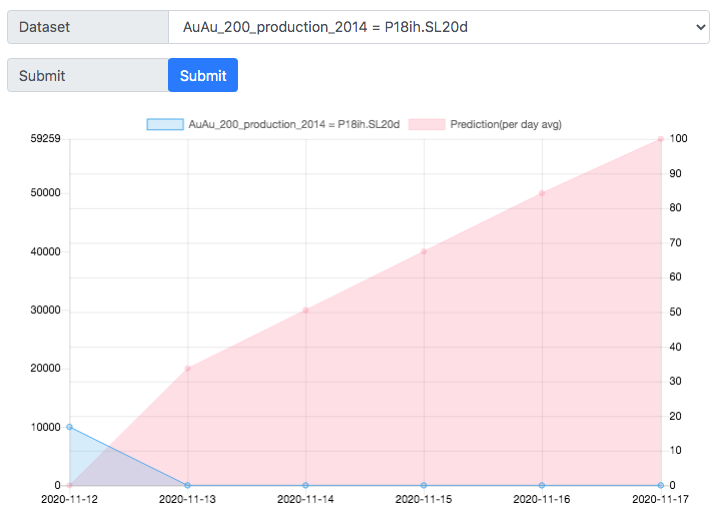Select the pink prediction point on 2020-11-16
The image size is (718, 519).
(542, 193)
